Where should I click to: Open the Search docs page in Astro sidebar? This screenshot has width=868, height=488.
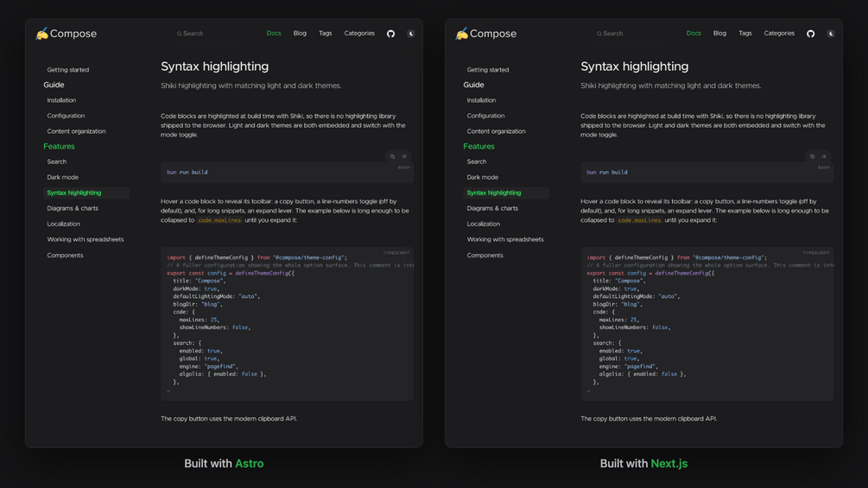pos(56,162)
